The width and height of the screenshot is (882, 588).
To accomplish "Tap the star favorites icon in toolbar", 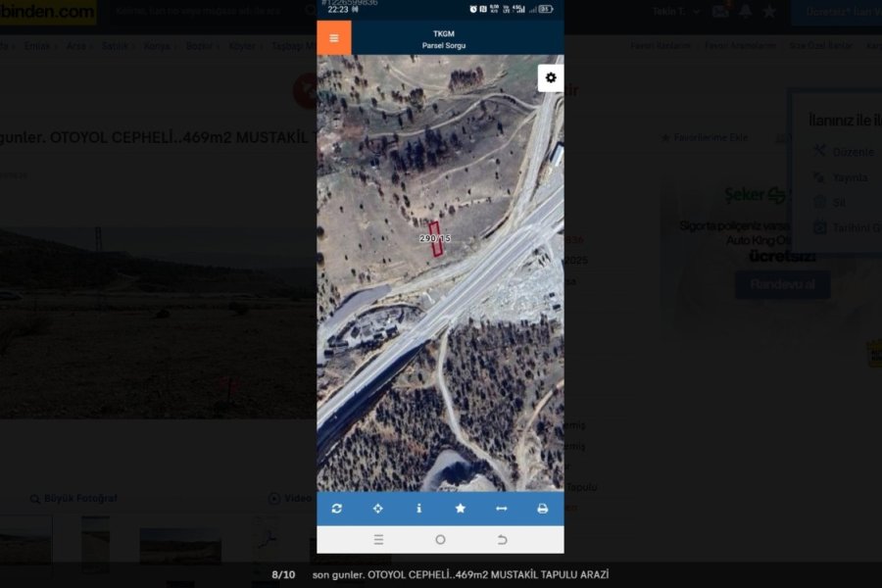I will 460,509.
